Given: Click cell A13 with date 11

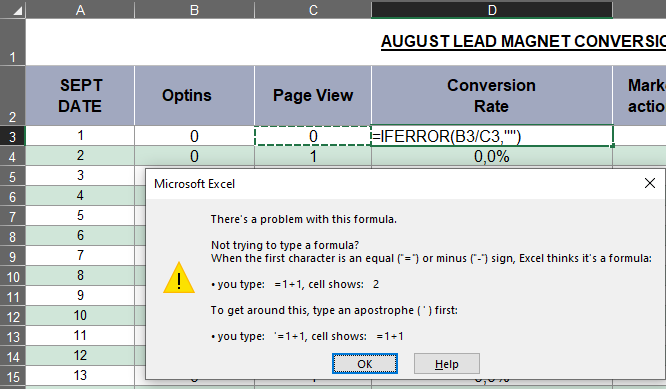Looking at the screenshot, I should coord(80,335).
